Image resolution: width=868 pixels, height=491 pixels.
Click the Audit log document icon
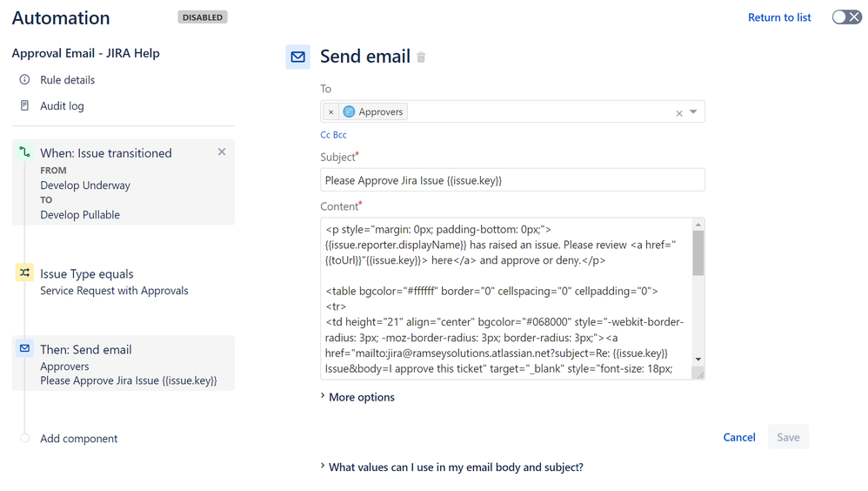click(24, 106)
